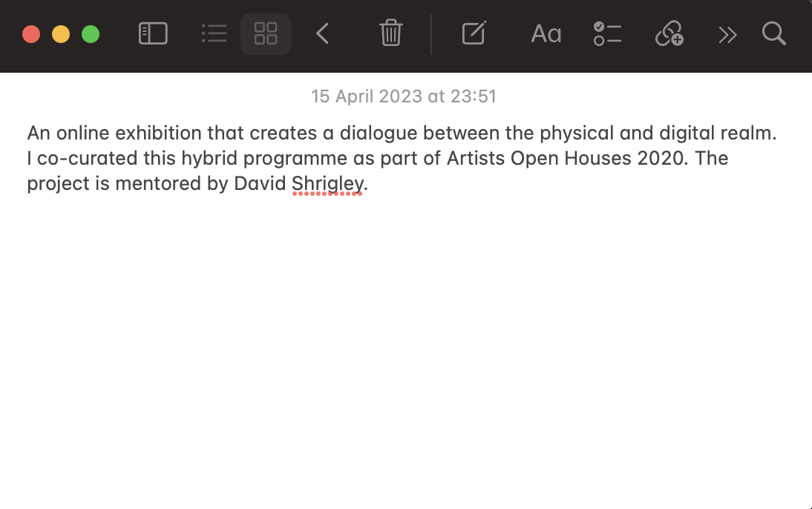Go back to notes list

pos(322,34)
